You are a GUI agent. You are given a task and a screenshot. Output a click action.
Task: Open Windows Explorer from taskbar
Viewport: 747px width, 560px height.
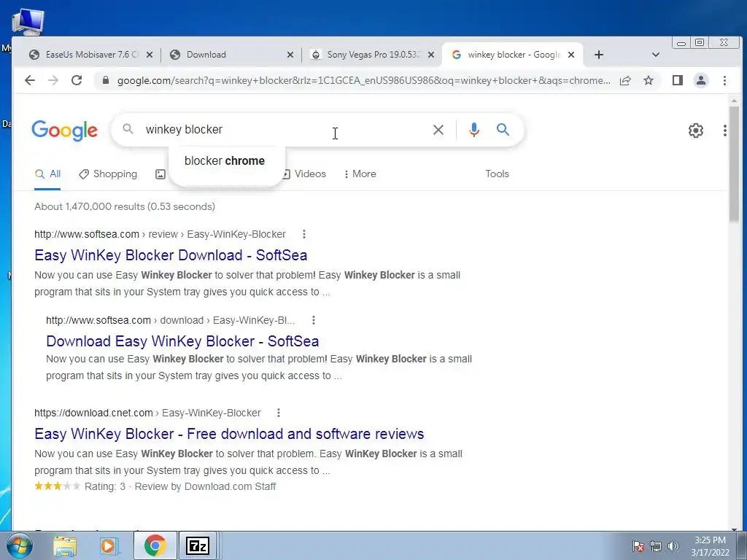(x=65, y=546)
